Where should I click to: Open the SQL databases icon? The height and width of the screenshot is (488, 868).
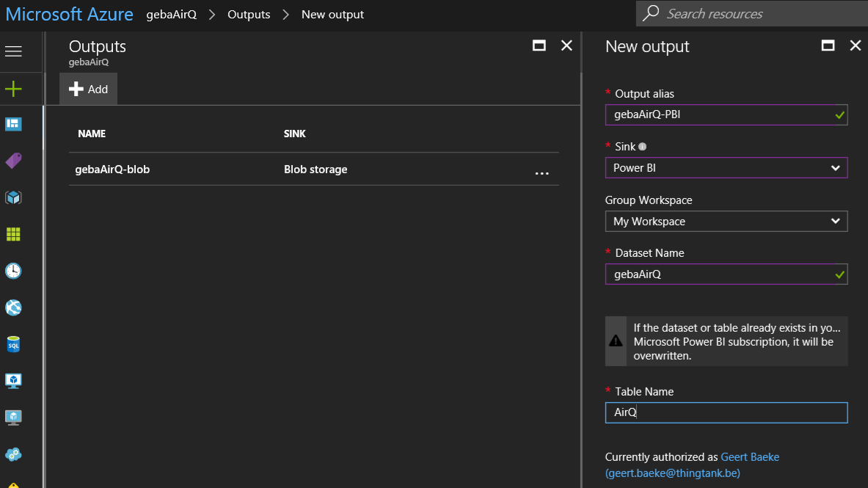(x=13, y=344)
